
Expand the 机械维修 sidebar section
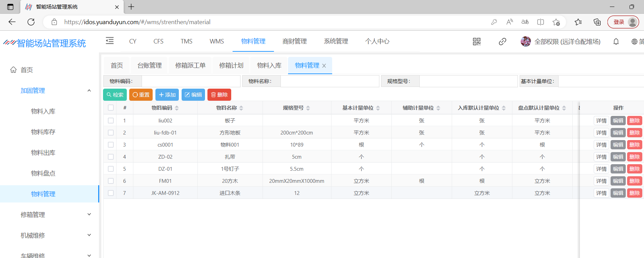click(x=89, y=235)
